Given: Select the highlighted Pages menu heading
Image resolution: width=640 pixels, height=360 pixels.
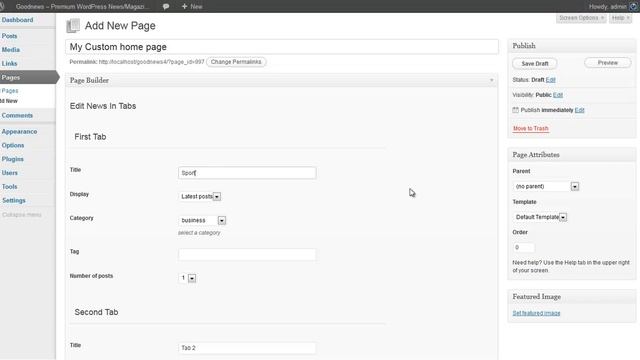Looking at the screenshot, I should 28,77.
